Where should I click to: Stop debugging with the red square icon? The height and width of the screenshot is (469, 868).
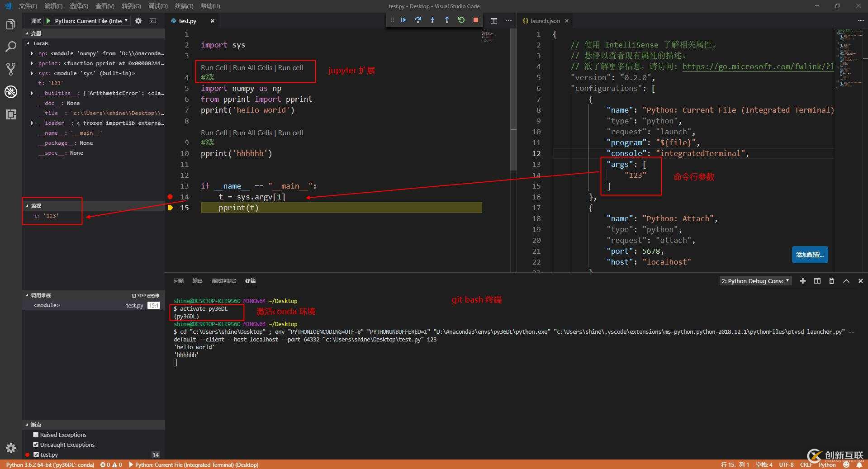pos(475,20)
